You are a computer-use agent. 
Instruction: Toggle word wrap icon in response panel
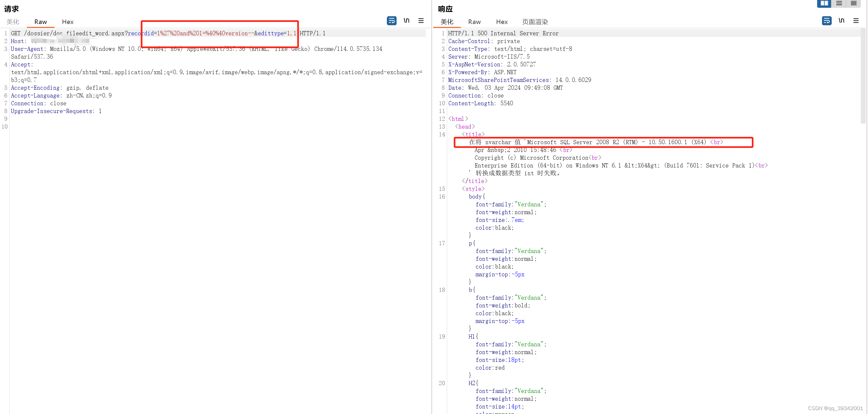tap(827, 20)
